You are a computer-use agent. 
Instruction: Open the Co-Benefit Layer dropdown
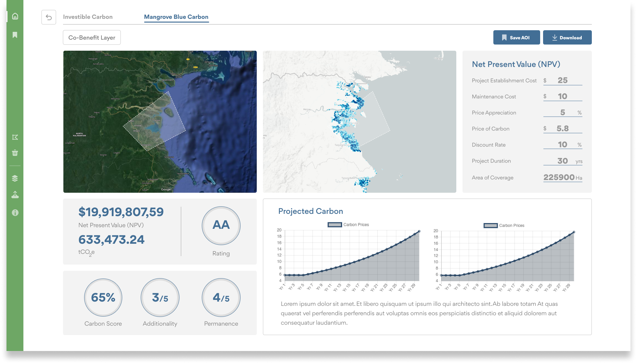(x=92, y=37)
